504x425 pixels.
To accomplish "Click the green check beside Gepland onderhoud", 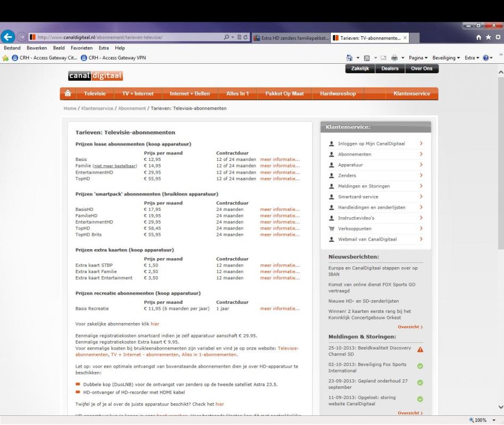I will [x=420, y=382].
